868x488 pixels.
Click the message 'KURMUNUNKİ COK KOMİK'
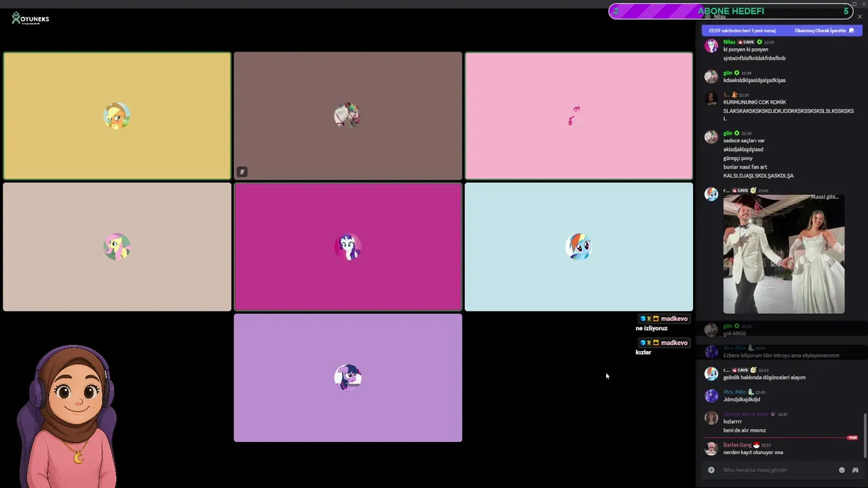coord(755,102)
